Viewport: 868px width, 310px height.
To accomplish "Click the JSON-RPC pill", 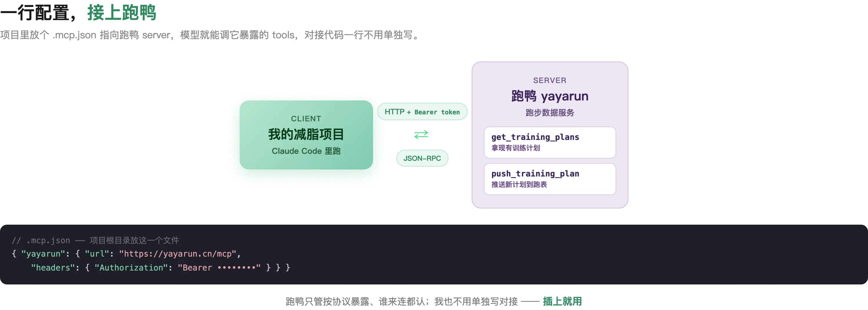I will (x=422, y=158).
